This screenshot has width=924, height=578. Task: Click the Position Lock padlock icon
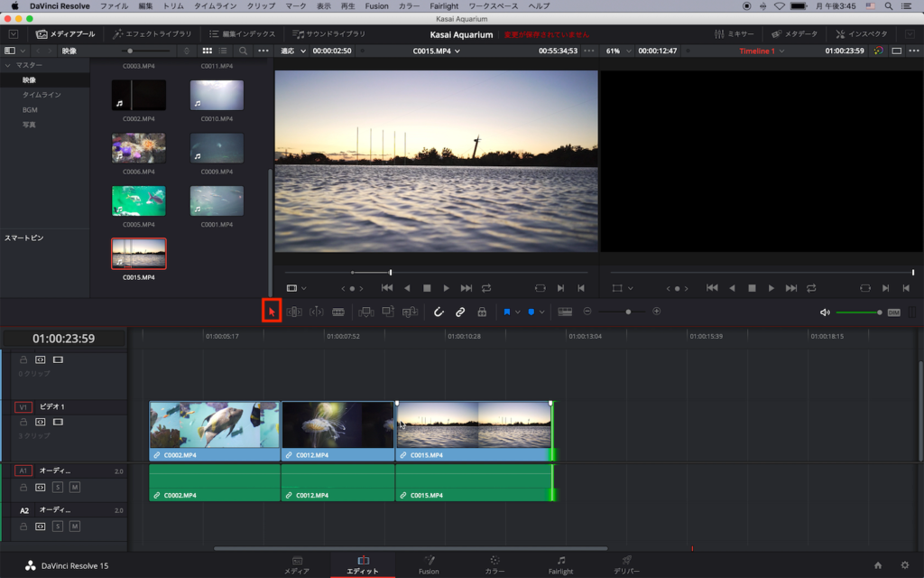point(482,312)
